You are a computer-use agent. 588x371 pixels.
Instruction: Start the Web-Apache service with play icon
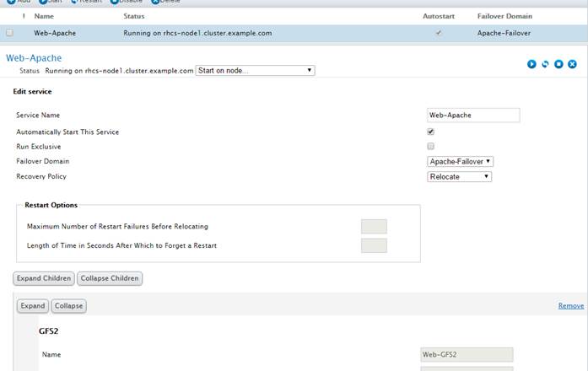pos(531,64)
